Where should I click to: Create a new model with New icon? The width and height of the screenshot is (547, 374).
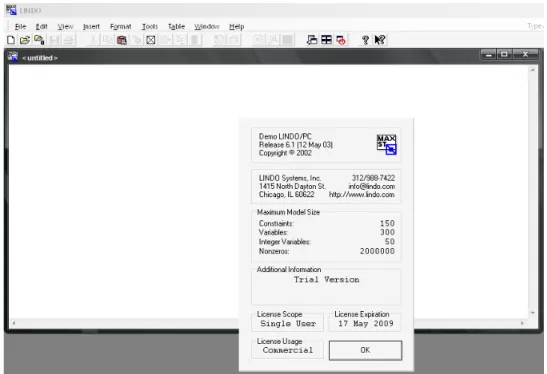(11, 40)
